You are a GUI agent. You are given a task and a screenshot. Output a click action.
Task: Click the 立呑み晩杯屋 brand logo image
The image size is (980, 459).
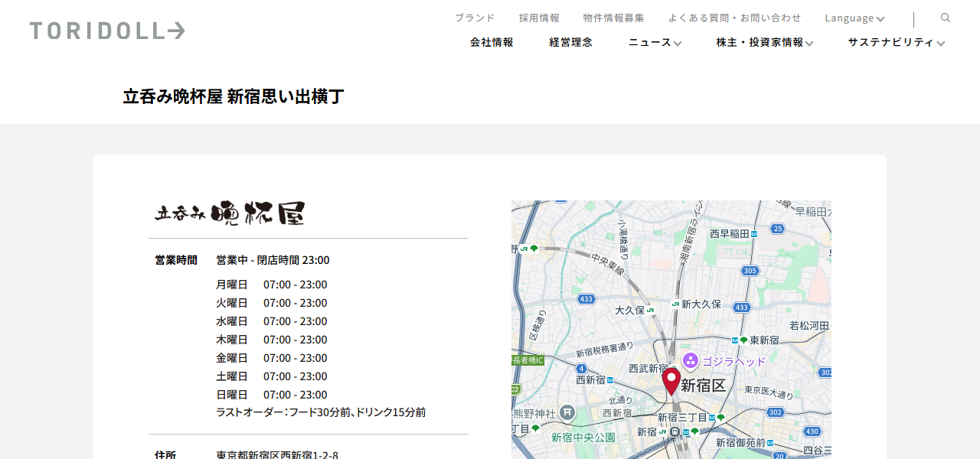tap(230, 213)
